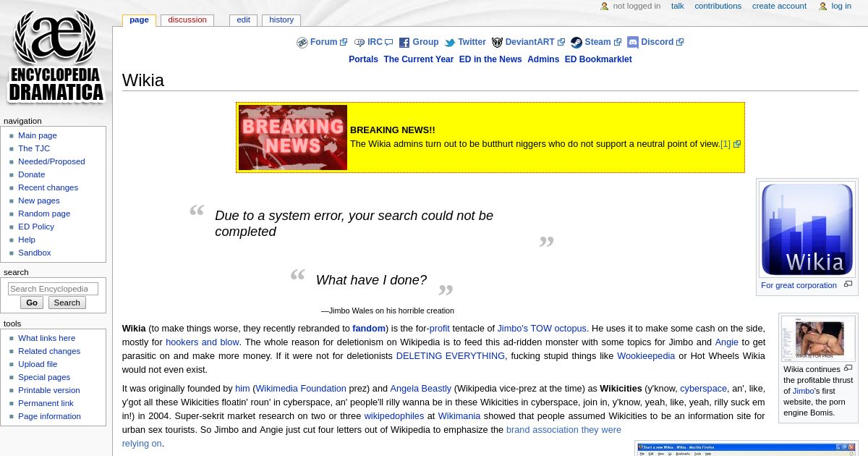Open the Steam link
Viewport: 868px width, 456px height.
coord(597,42)
